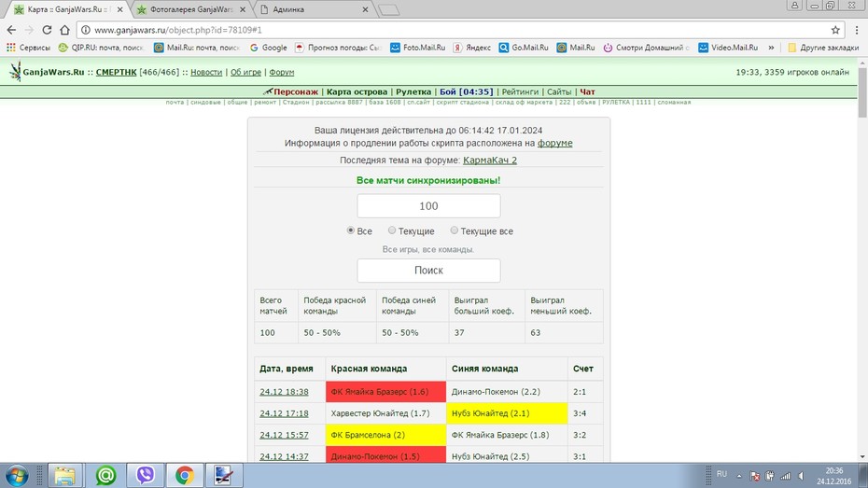The width and height of the screenshot is (868, 488).
Task: Open a new browser tab
Action: [389, 9]
